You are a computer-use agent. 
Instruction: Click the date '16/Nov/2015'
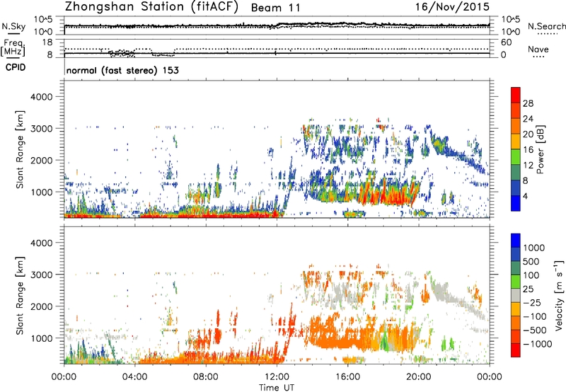click(452, 6)
